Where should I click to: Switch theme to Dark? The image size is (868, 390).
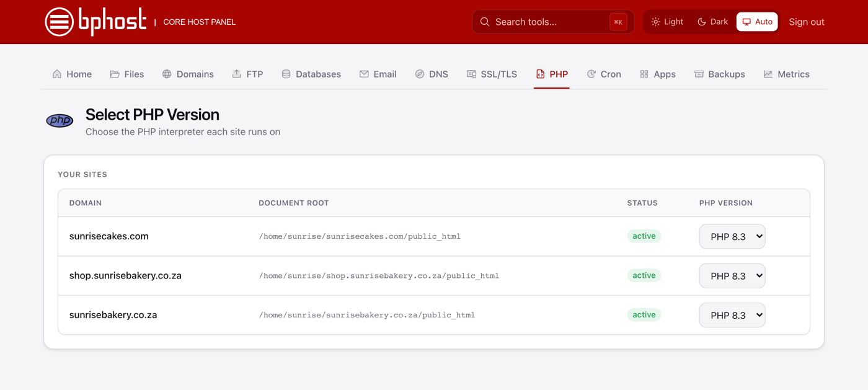[712, 22]
